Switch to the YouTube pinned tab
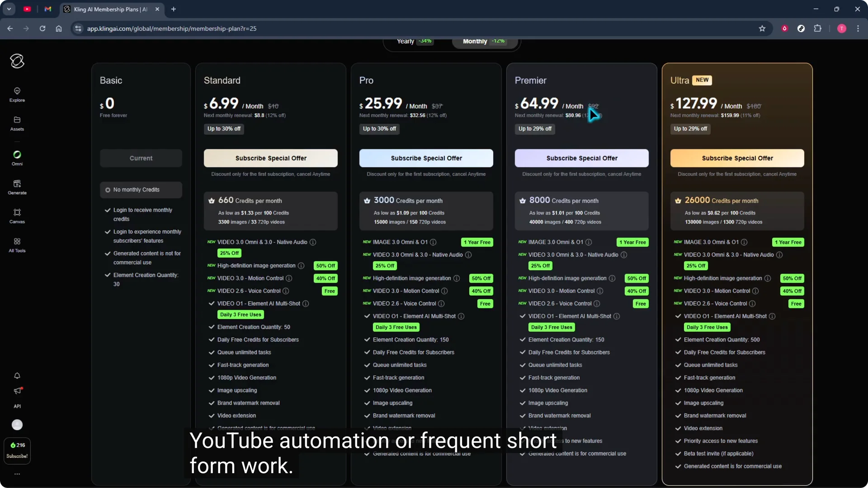868x488 pixels. (27, 9)
